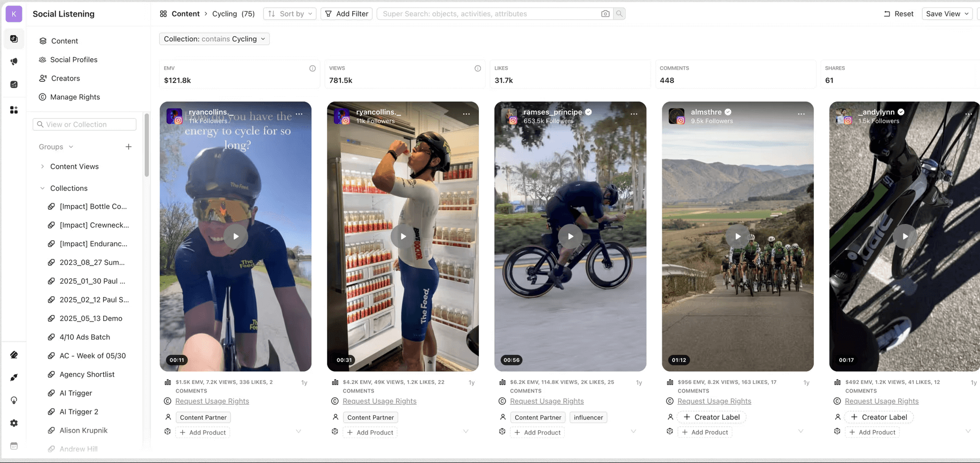Open the settings gear in sidebar
This screenshot has width=980, height=463.
pos(14,423)
